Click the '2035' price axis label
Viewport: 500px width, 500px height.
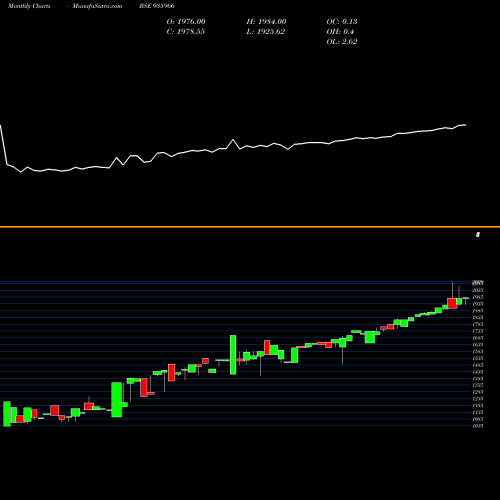pos(478,290)
